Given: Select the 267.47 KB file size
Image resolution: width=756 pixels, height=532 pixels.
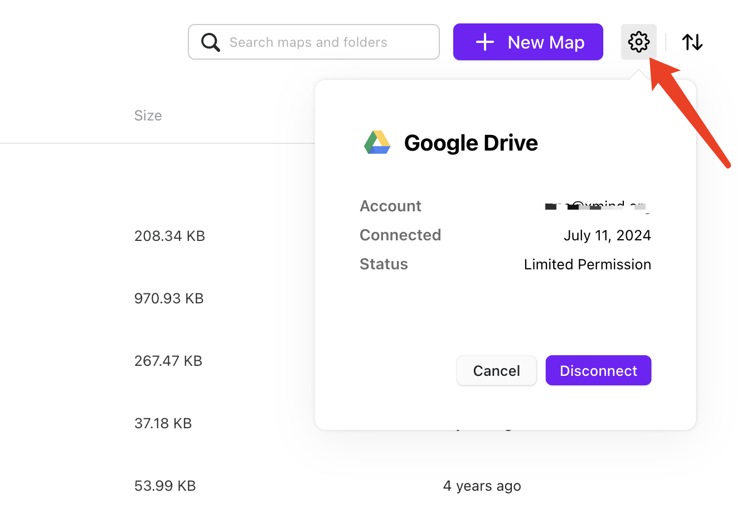Looking at the screenshot, I should coord(168,361).
